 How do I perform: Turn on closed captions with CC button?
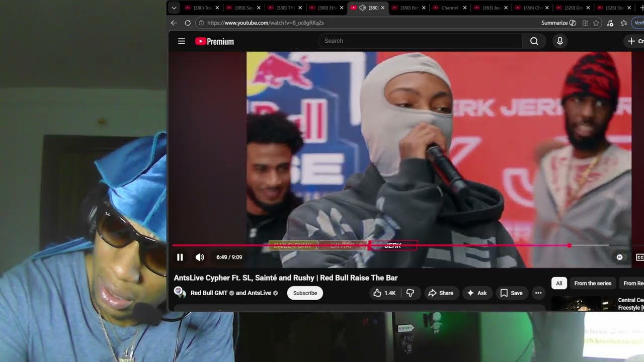639,257
